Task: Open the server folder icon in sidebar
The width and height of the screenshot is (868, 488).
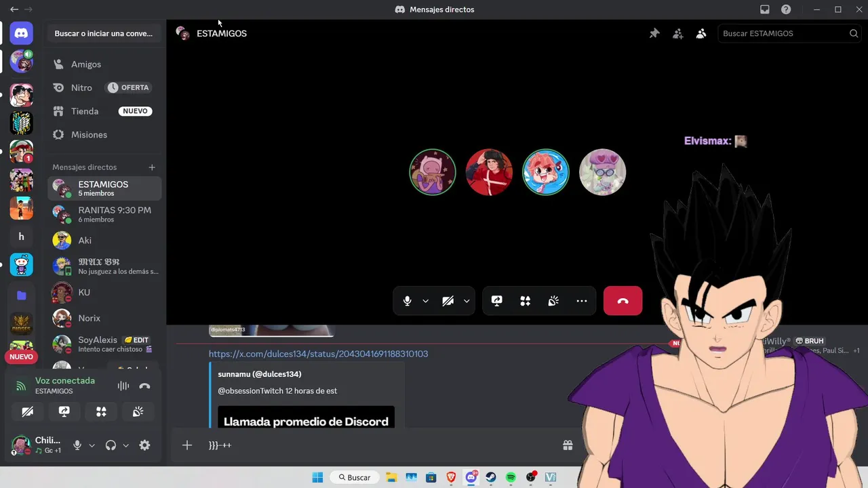Action: [x=21, y=296]
